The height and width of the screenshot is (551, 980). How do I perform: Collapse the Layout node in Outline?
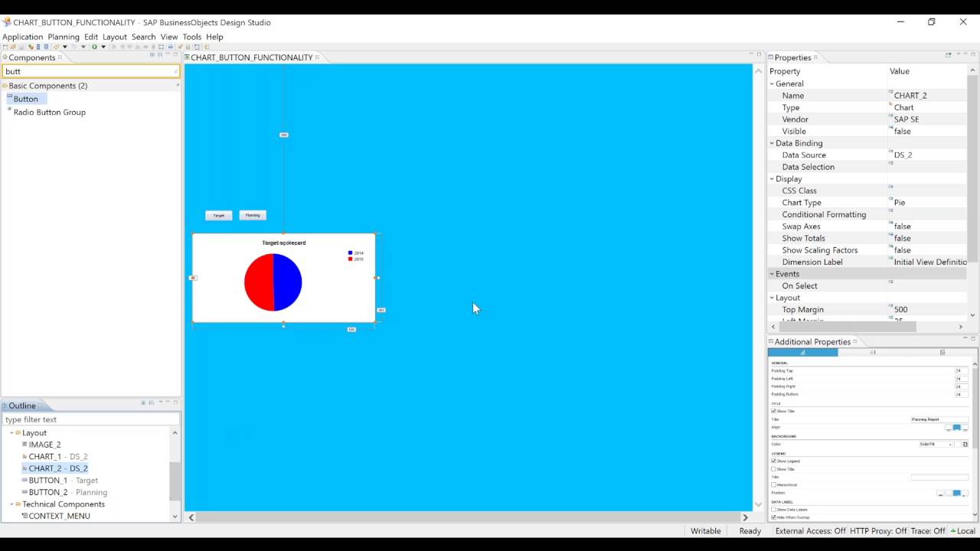(x=12, y=433)
